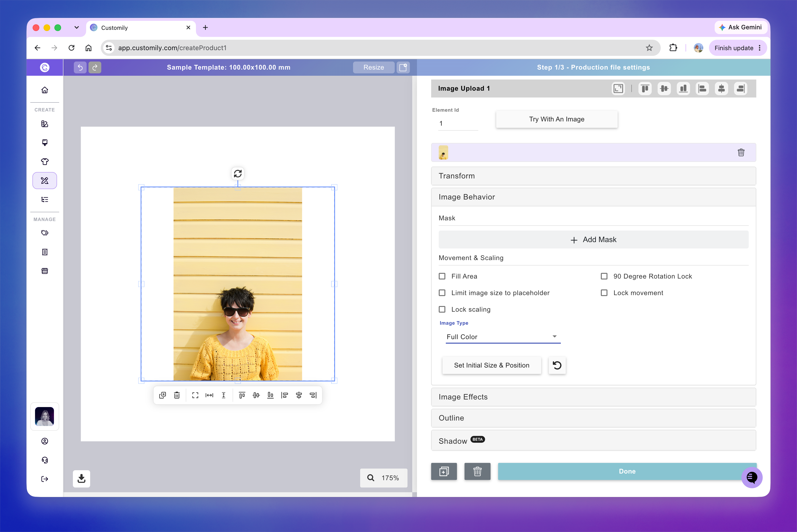Click the Element Id input field
Image resolution: width=797 pixels, height=532 pixels.
click(458, 124)
